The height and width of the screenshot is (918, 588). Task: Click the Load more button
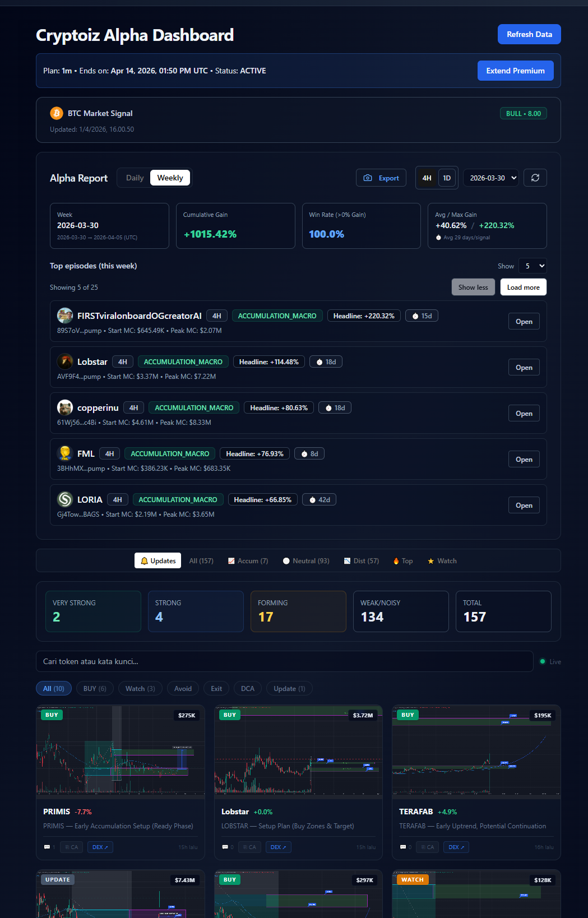click(x=523, y=287)
